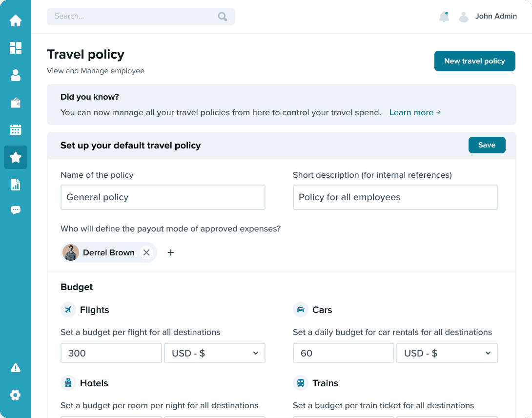Remove Derrel Brown from payout approvers
Image resolution: width=532 pixels, height=418 pixels.
146,252
